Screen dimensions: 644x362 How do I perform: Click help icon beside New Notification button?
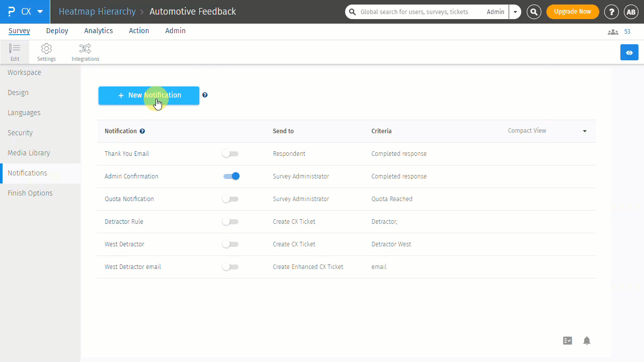click(x=205, y=95)
